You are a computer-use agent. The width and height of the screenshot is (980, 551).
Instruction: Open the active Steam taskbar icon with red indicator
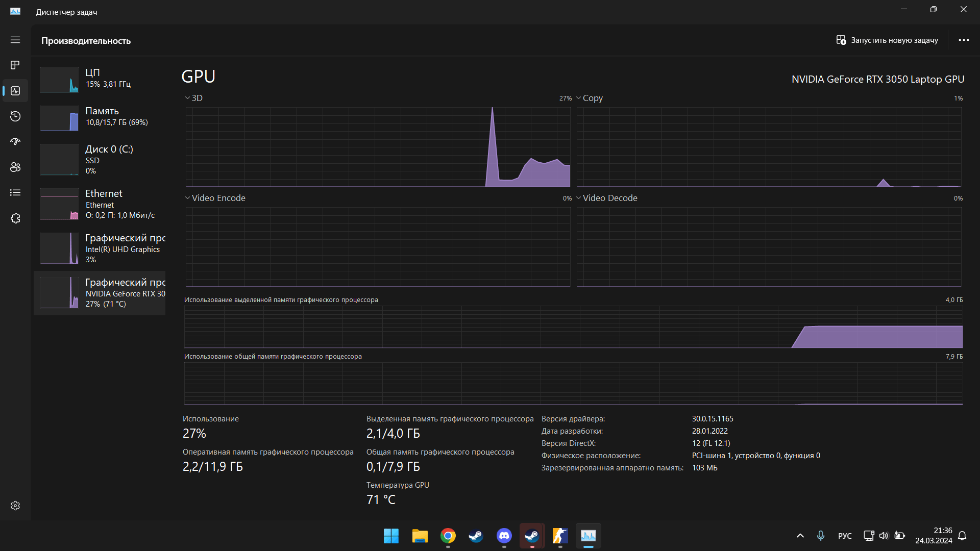[532, 536]
